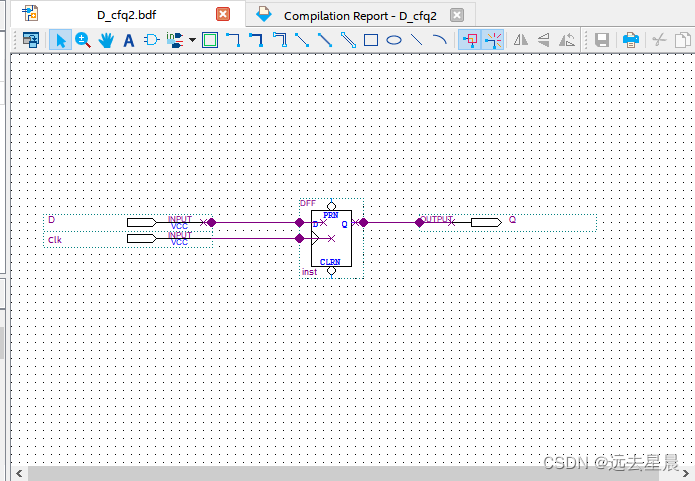Click the 'DFF' symbol name label

(x=308, y=203)
